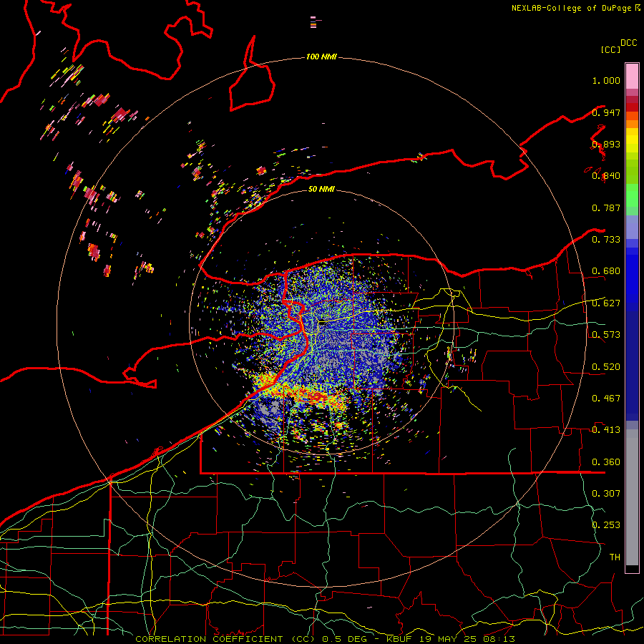This screenshot has height=644, width=644.
Task: Select the 0.307 color scale value
Action: coord(606,494)
